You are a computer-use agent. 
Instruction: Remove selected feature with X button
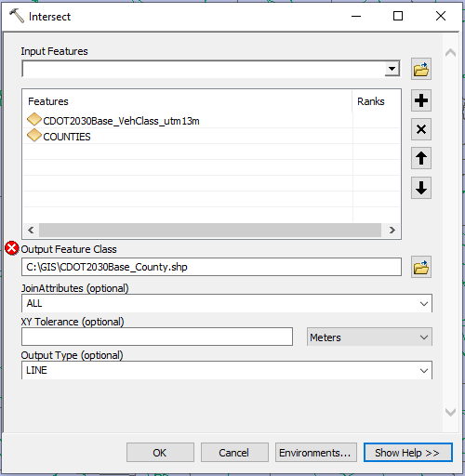(421, 129)
